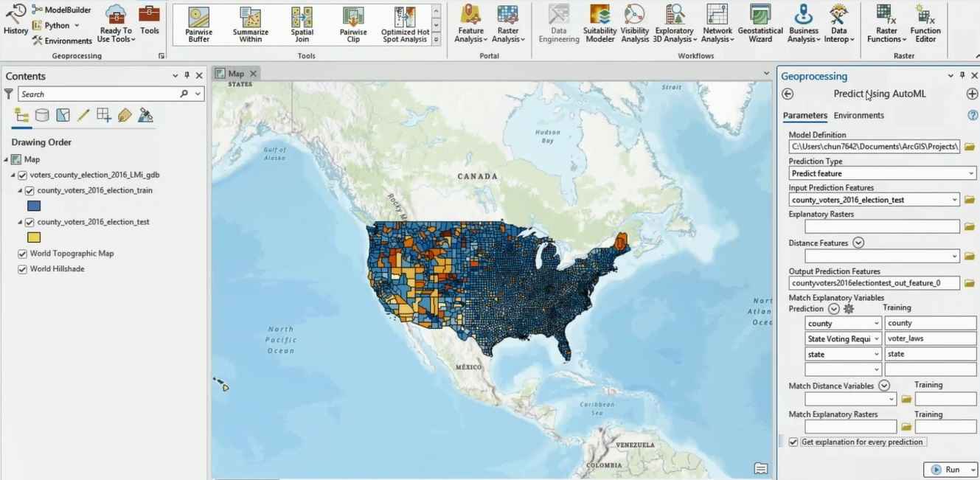Open the Function Editor
This screenshot has height=480, width=980.
[x=925, y=24]
